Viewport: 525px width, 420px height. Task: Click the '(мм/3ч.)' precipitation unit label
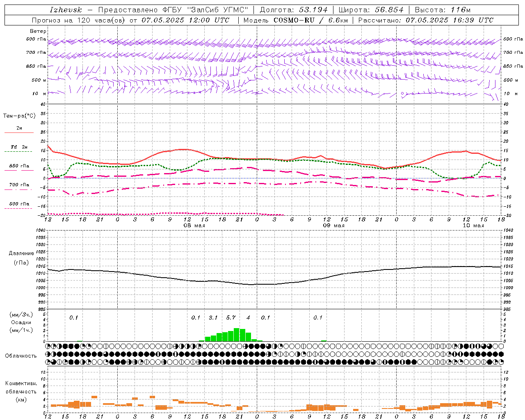[21, 315]
